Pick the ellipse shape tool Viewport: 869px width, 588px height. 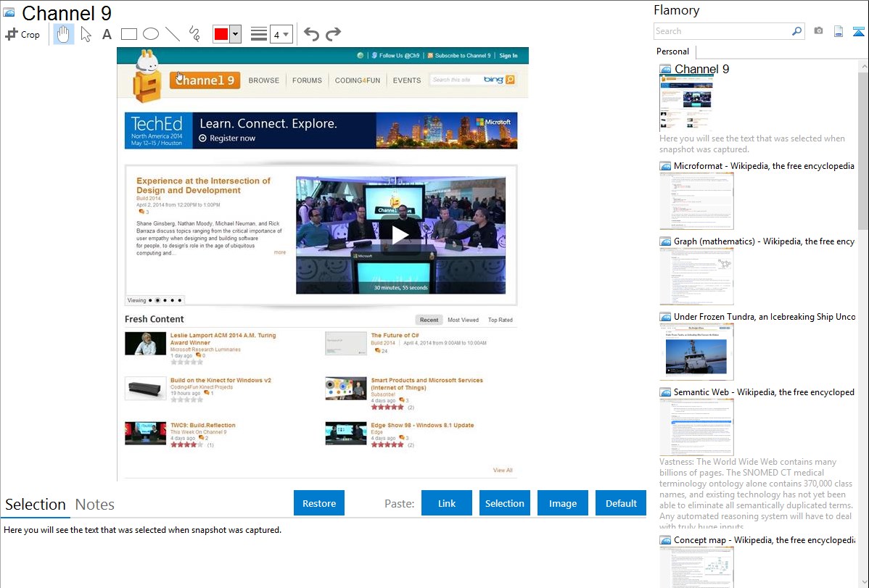pyautogui.click(x=151, y=34)
